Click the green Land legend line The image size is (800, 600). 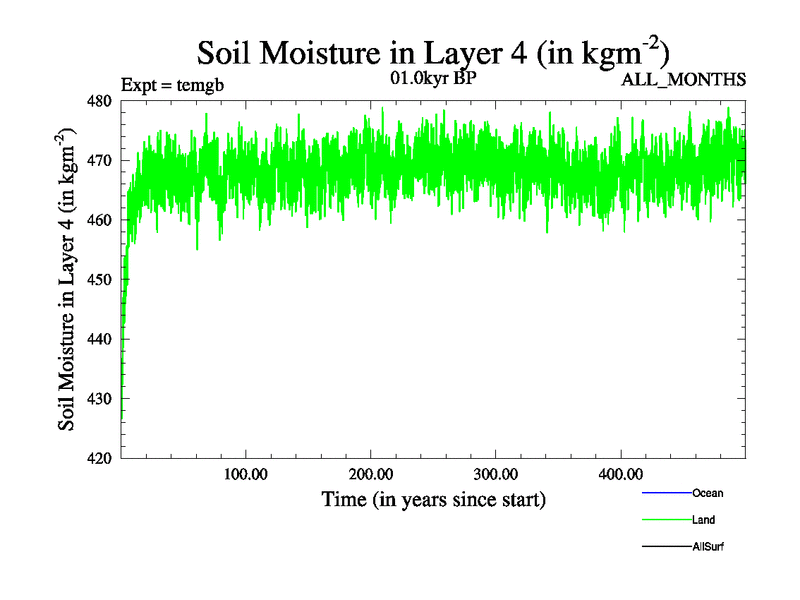click(x=665, y=520)
